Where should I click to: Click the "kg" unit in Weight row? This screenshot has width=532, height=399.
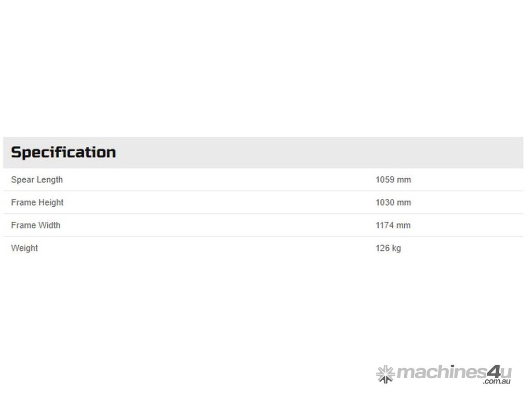click(x=396, y=248)
